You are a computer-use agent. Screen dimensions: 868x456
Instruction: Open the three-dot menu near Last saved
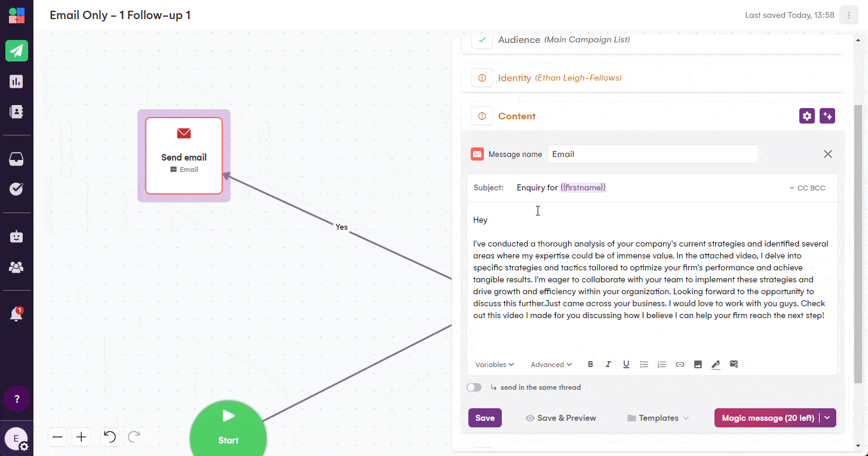click(x=849, y=15)
